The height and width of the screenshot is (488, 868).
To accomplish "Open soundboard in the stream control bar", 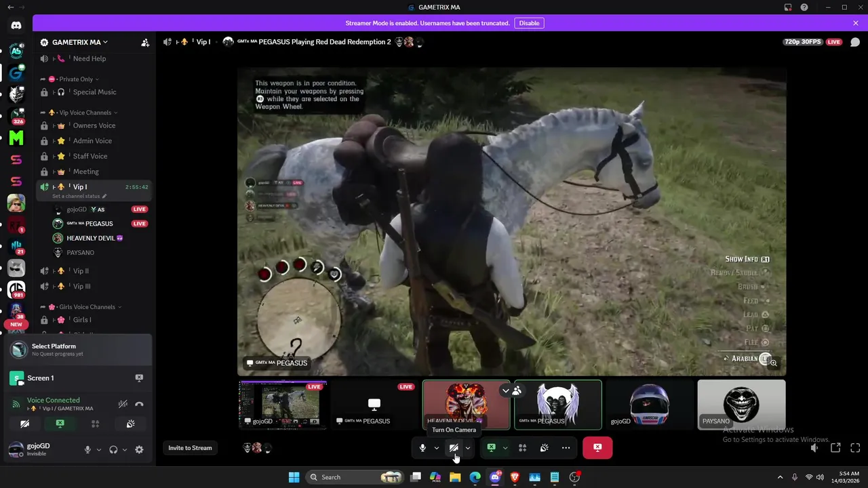I will 544,447.
